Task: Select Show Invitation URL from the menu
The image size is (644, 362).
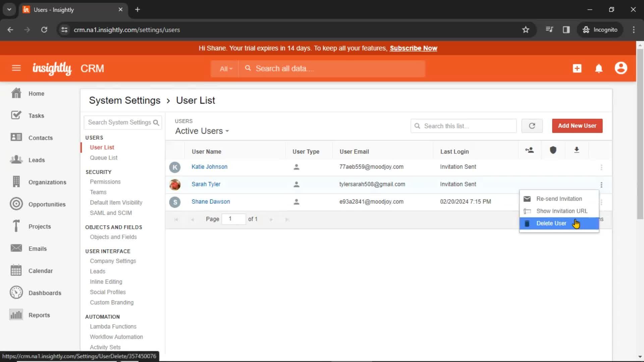Action: pos(559,211)
